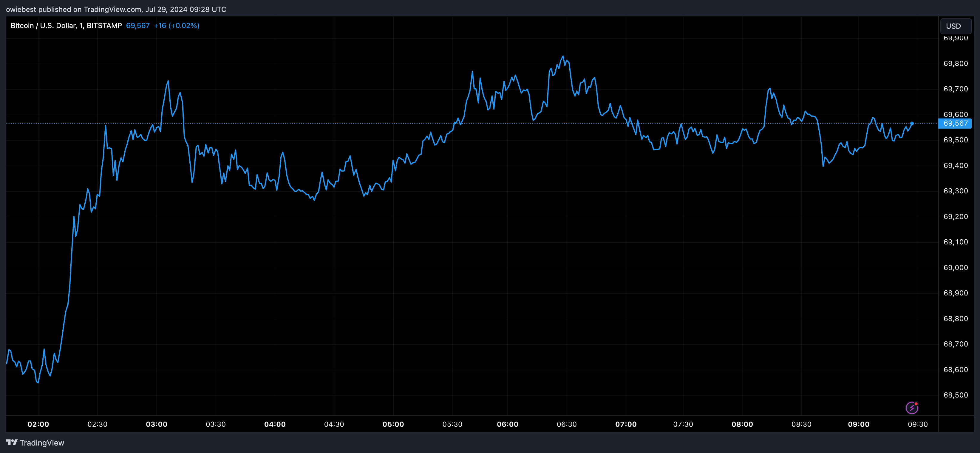Click the owiebest published header text
The width and height of the screenshot is (980, 453).
(x=116, y=9)
